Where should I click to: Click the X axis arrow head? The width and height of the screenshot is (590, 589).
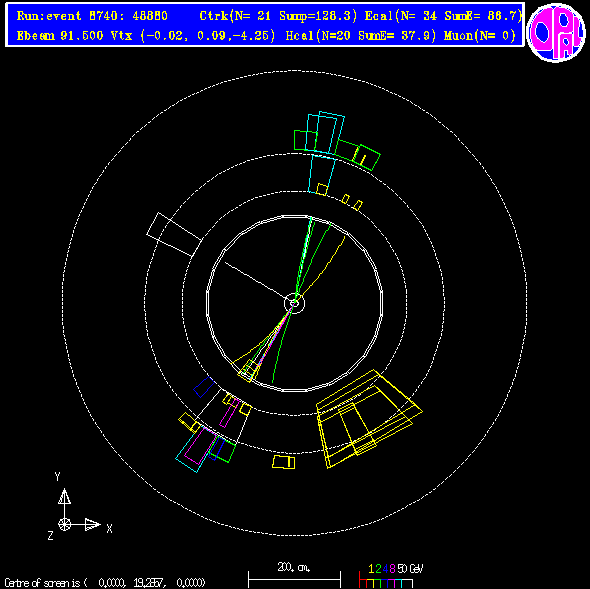click(93, 524)
